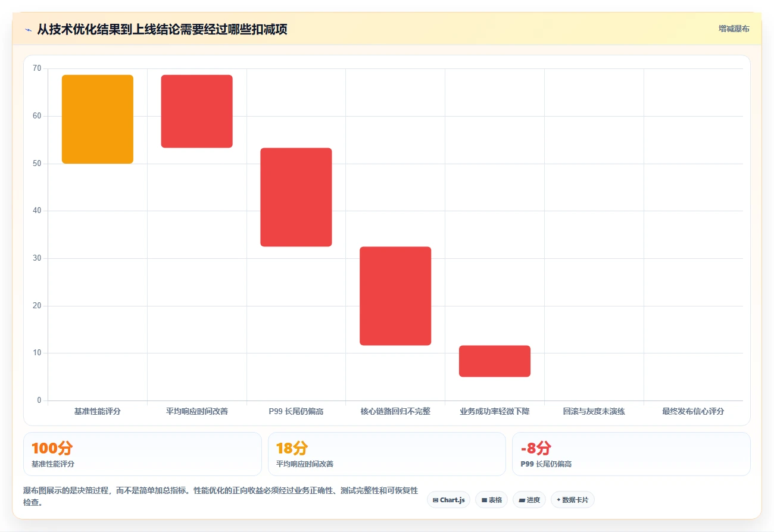Click the 增减瀑布 badge

(734, 29)
